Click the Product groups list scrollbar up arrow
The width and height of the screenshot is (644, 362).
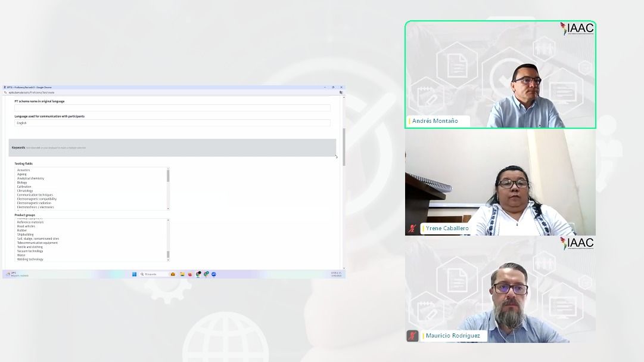pos(168,220)
